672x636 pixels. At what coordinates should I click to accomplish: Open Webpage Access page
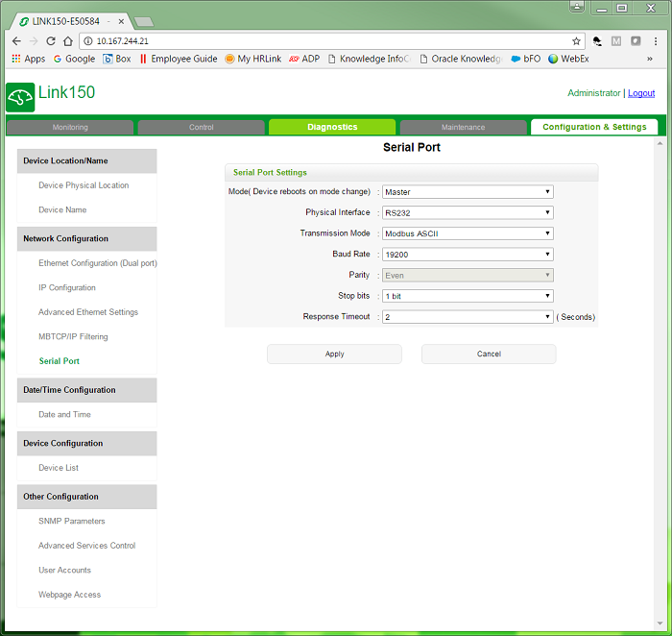pos(69,595)
